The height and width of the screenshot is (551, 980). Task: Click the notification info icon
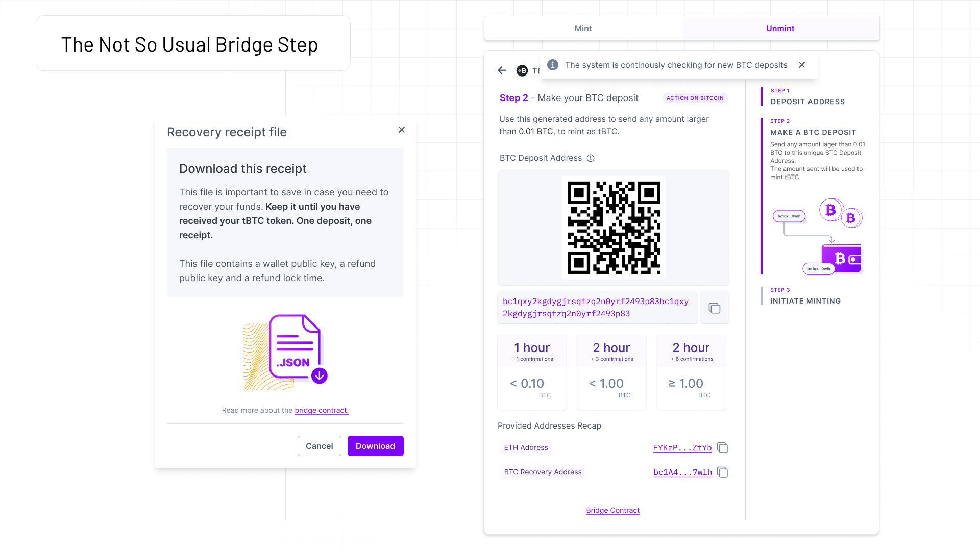tap(553, 65)
